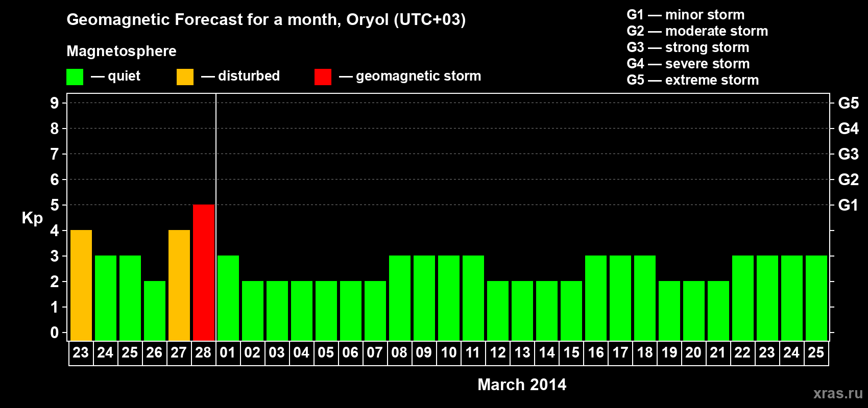Click the Kp axis label
The width and height of the screenshot is (868, 408).
(32, 218)
